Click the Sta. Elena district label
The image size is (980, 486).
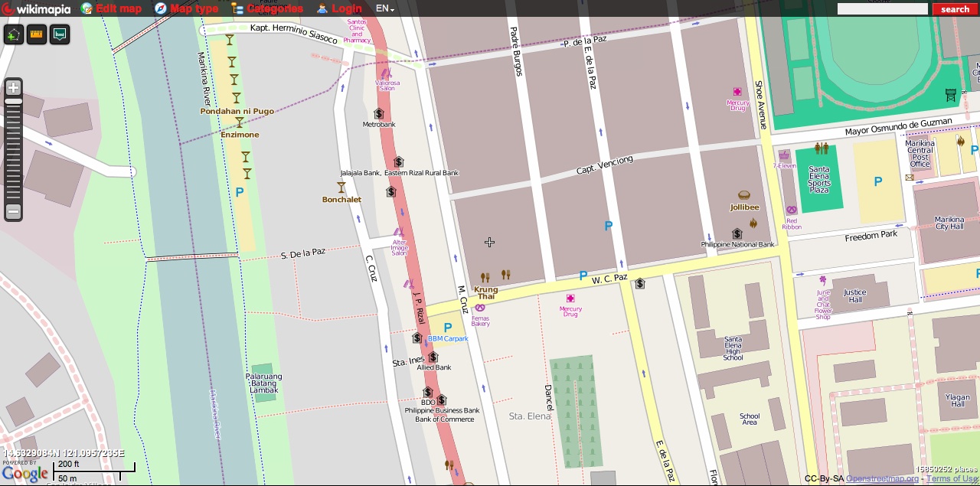(530, 416)
